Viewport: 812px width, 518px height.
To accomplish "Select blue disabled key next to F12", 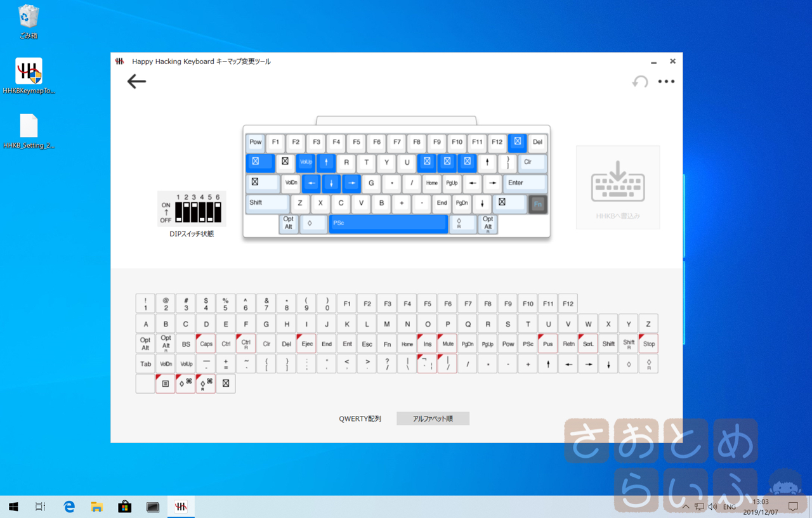I will coord(517,142).
